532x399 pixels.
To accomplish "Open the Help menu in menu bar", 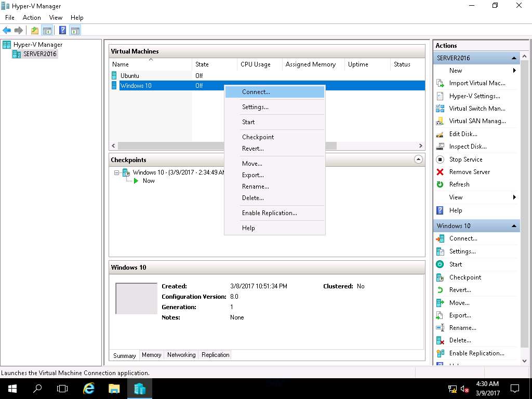I will pyautogui.click(x=77, y=18).
